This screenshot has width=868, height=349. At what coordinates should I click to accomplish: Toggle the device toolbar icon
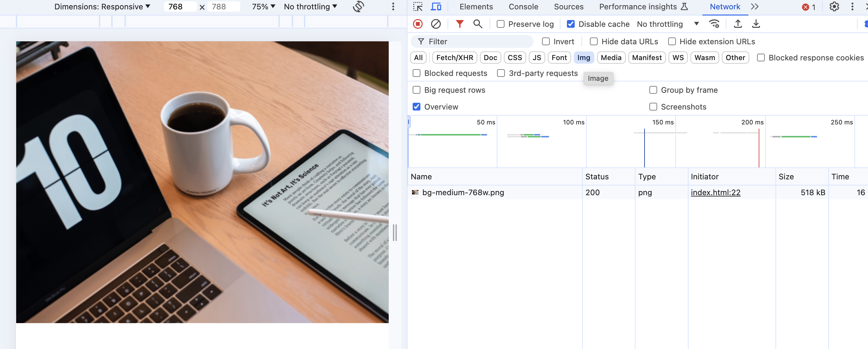tap(436, 6)
